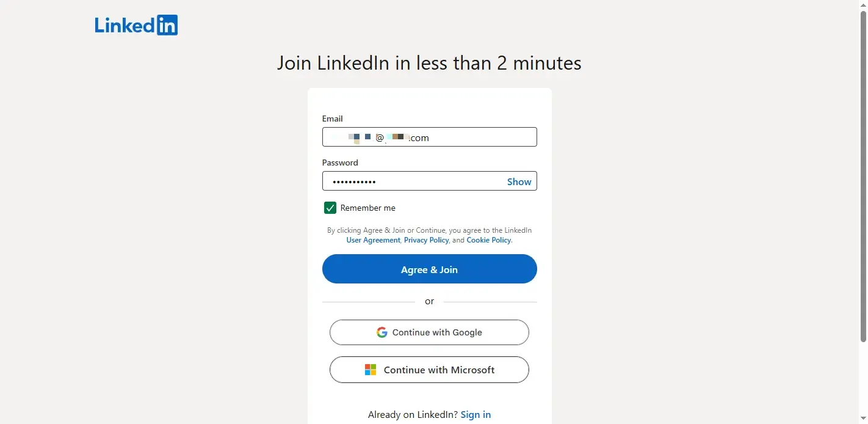Click the blue 'in' square icon
This screenshot has width=868, height=424.
click(168, 25)
